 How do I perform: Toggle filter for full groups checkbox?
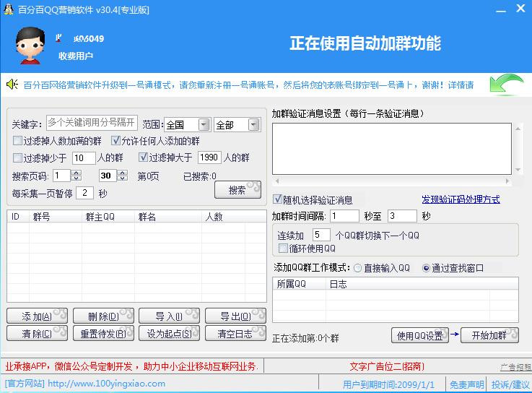(17, 140)
